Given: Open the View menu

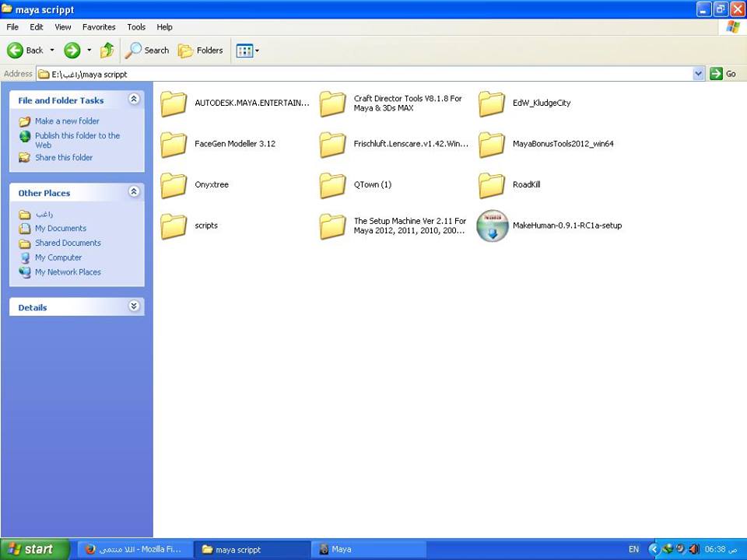Looking at the screenshot, I should coord(63,27).
